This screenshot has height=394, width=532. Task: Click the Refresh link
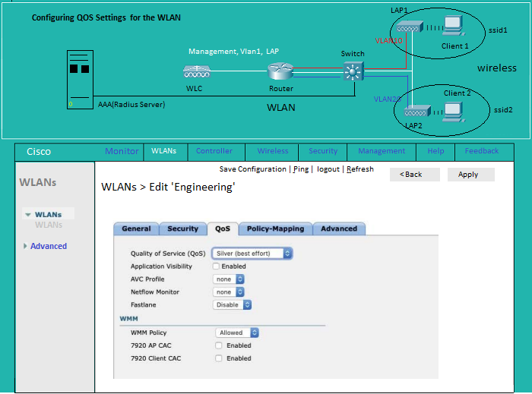360,169
